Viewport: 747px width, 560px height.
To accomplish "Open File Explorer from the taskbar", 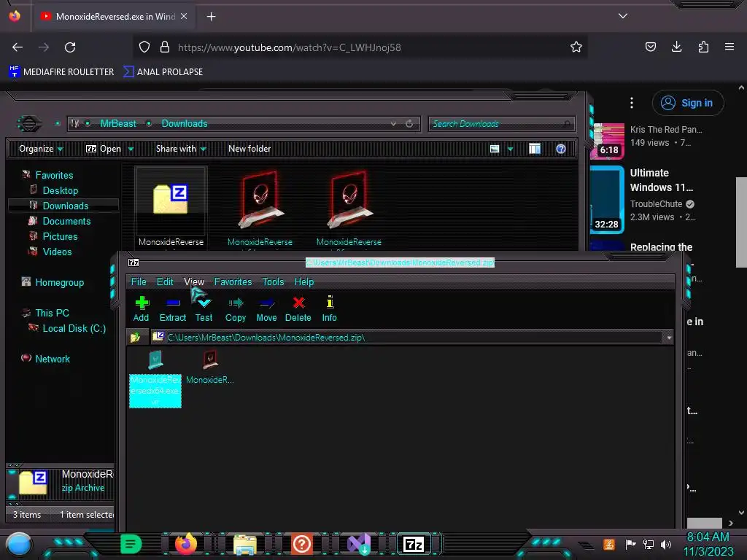I will coord(245,544).
